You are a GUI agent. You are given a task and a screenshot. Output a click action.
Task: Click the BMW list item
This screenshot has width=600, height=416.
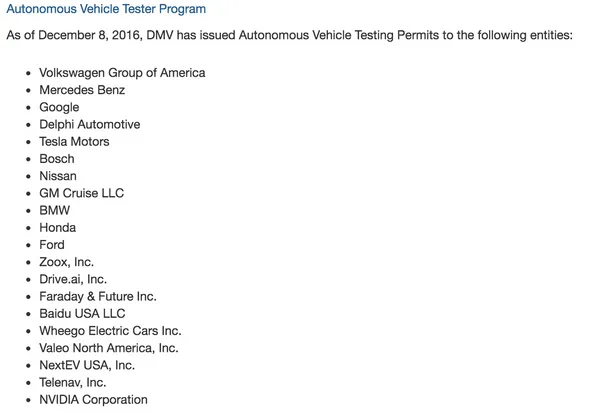[54, 210]
